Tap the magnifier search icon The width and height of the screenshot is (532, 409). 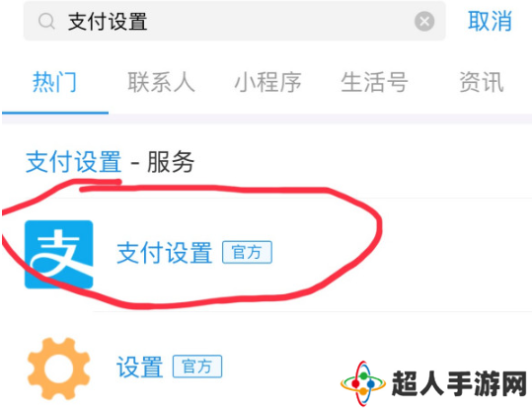(x=46, y=22)
